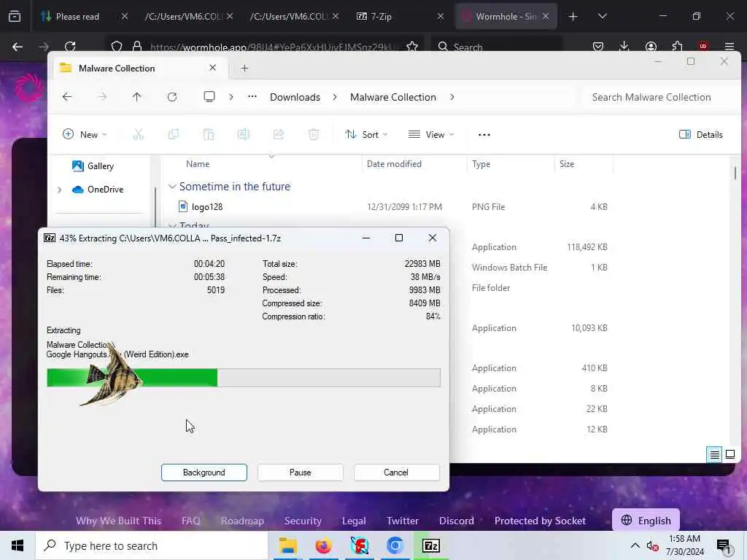Click the Share icon in Explorer toolbar
The height and width of the screenshot is (560, 747).
coord(279,135)
